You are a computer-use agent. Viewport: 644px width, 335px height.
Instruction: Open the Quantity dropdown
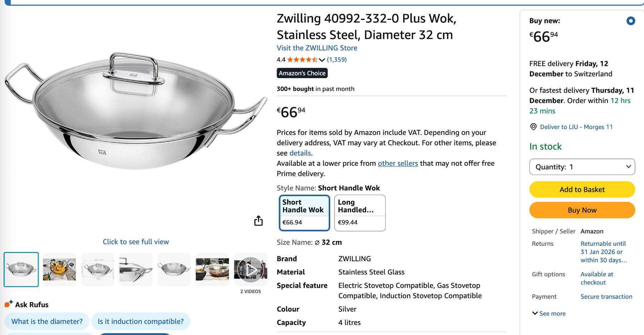coord(582,167)
